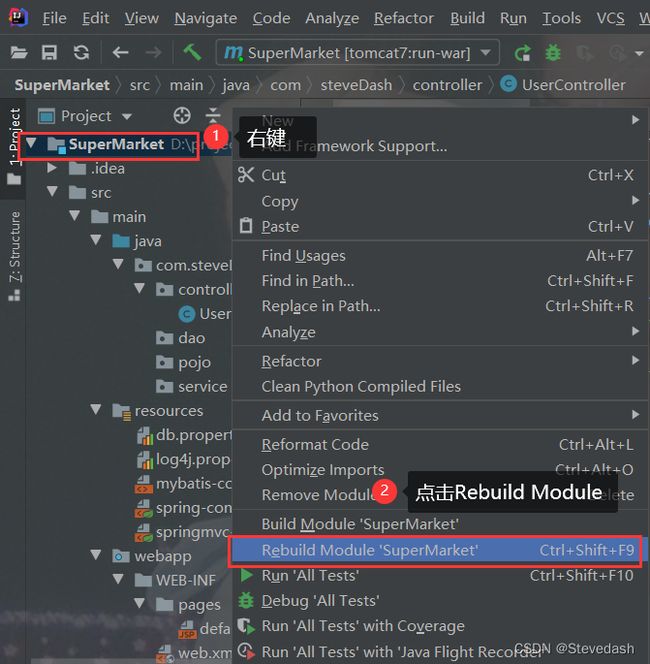The height and width of the screenshot is (664, 650).
Task: Open the Refactor menu in the menu bar
Action: tap(404, 18)
